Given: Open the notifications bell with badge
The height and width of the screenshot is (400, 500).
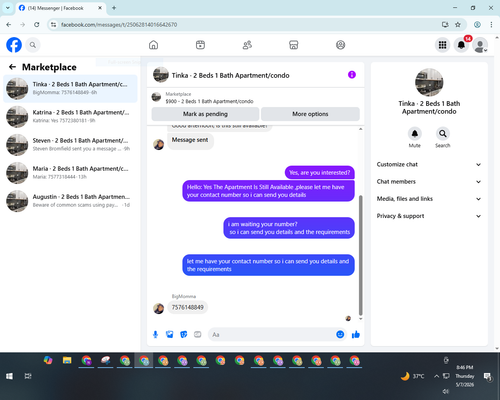Looking at the screenshot, I should tap(461, 45).
